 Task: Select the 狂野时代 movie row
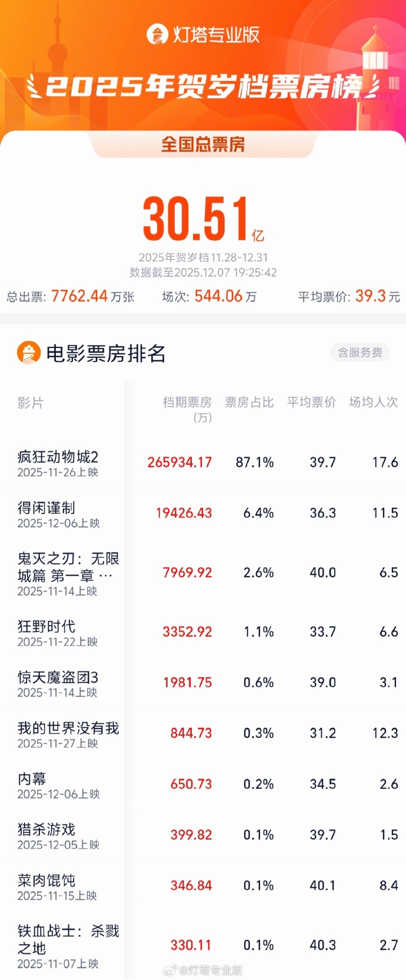pyautogui.click(x=46, y=626)
